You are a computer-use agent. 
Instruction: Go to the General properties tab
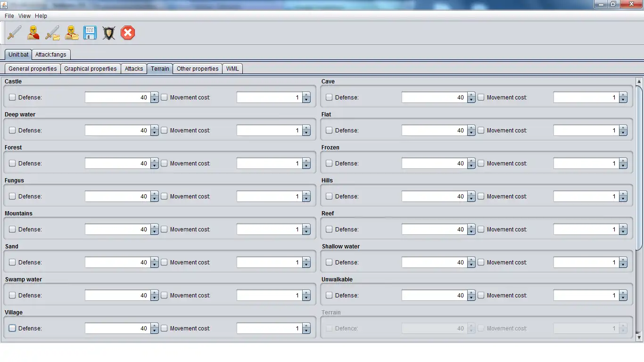(33, 69)
